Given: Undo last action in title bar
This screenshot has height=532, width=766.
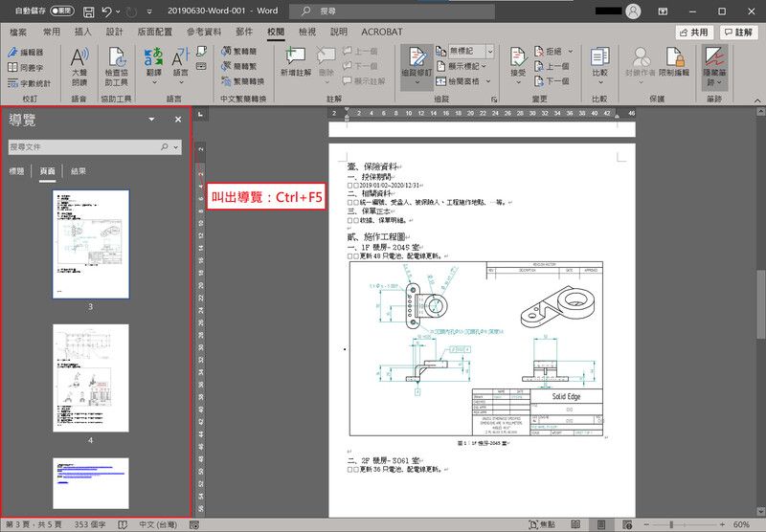Looking at the screenshot, I should [107, 11].
